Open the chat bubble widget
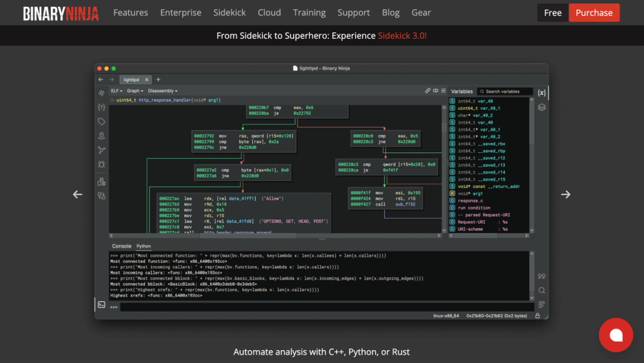This screenshot has height=363, width=644. 616,335
